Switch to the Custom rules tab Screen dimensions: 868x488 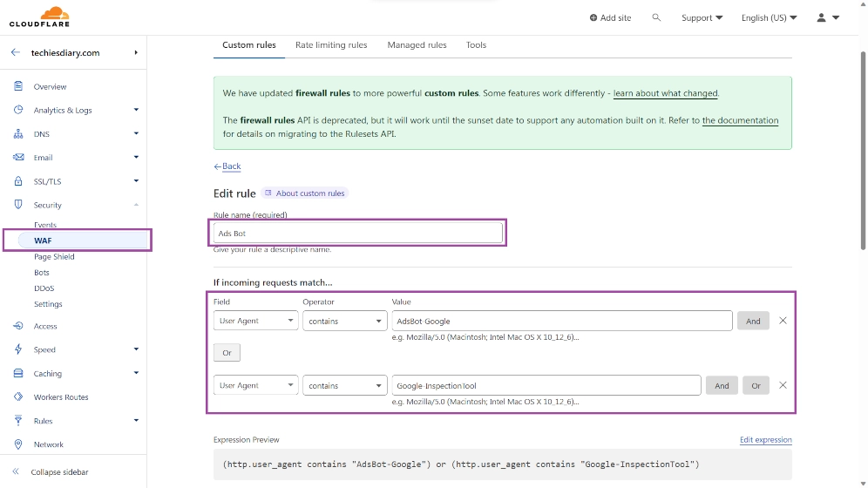click(249, 44)
